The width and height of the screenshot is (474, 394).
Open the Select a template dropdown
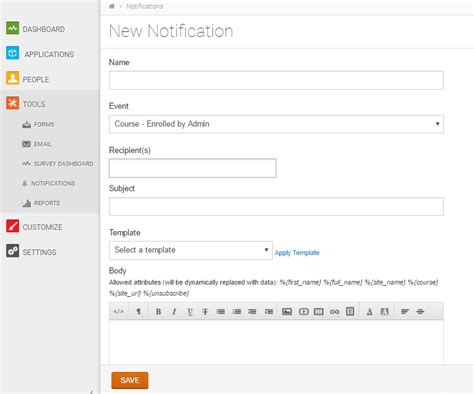[191, 250]
